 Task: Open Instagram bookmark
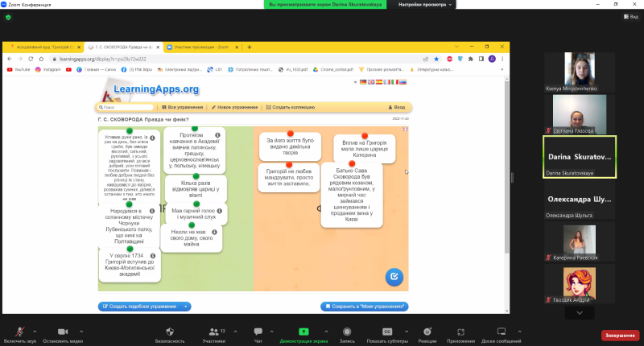coord(48,70)
